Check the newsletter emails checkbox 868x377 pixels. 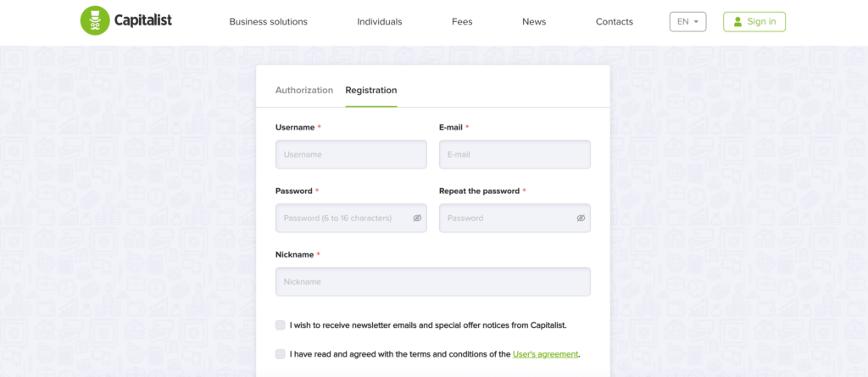click(x=280, y=325)
